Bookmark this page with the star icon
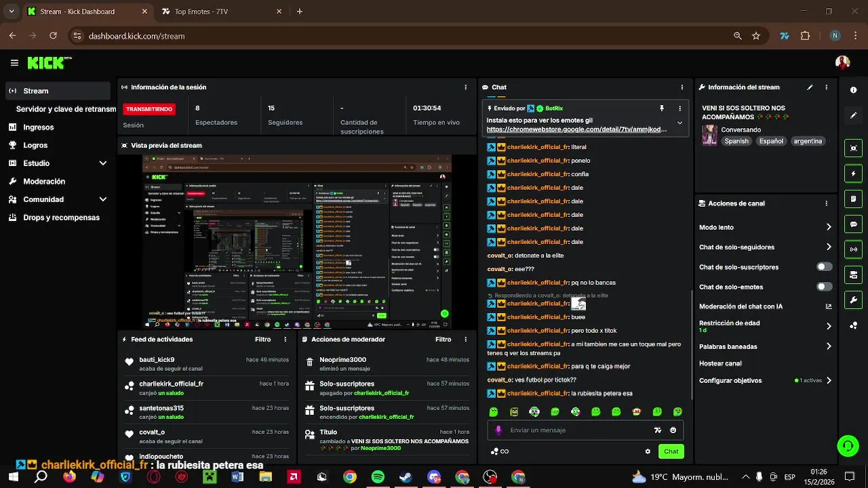Viewport: 868px width, 488px height. (x=756, y=36)
